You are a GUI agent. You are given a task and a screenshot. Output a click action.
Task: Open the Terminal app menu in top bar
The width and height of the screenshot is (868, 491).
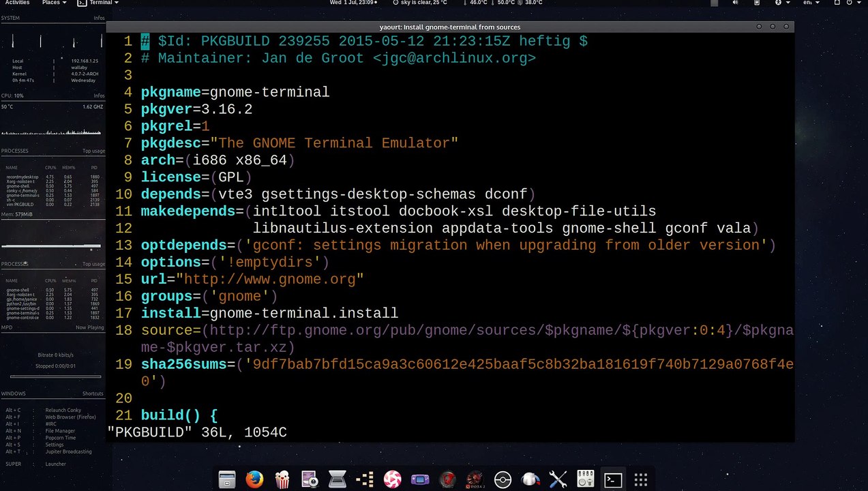tap(98, 3)
